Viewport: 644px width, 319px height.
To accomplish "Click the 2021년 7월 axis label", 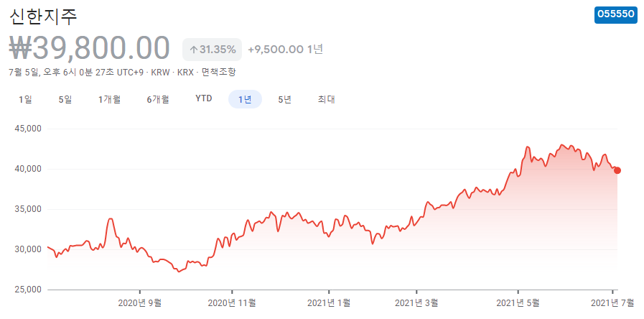I will [x=613, y=303].
